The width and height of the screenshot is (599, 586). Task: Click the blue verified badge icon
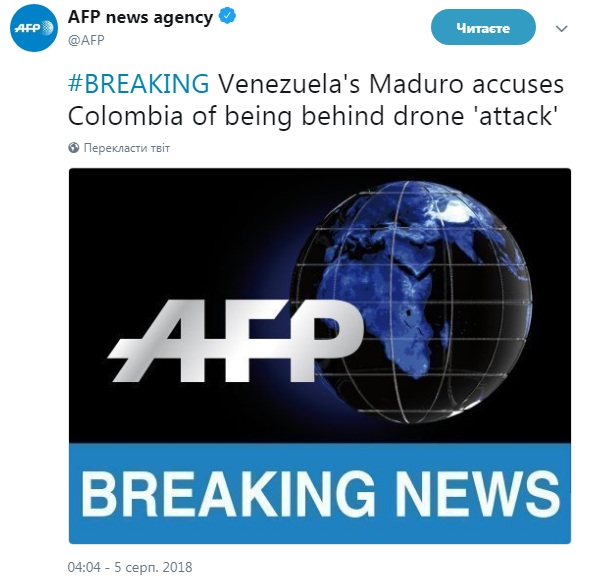point(227,17)
